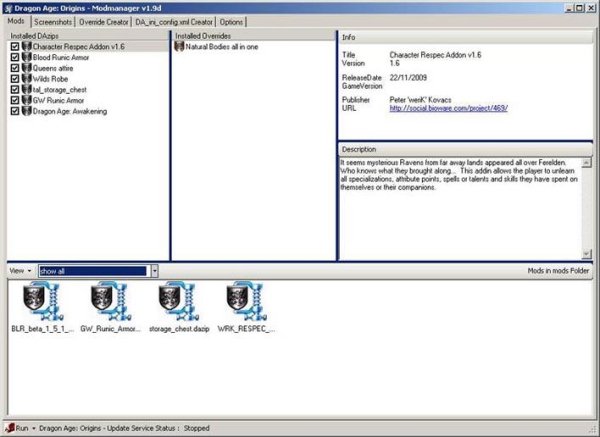Click the icon beside Natural Bodies all in one

point(179,47)
